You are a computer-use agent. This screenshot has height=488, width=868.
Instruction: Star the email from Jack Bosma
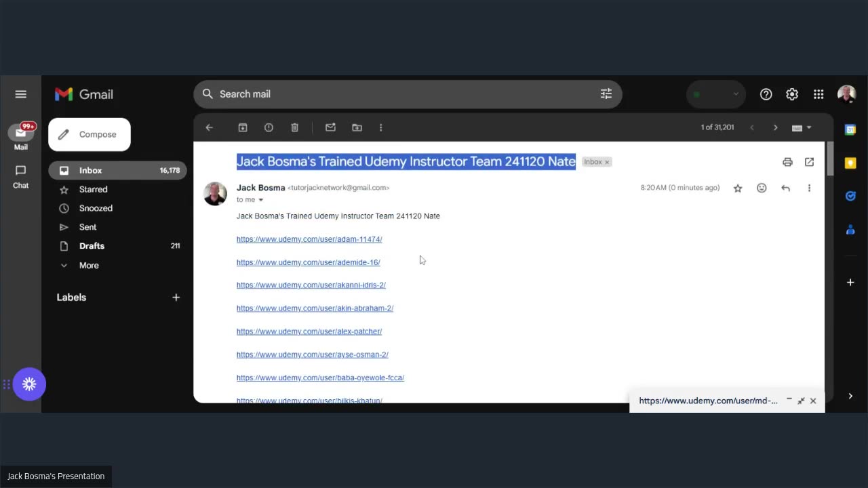pyautogui.click(x=738, y=188)
